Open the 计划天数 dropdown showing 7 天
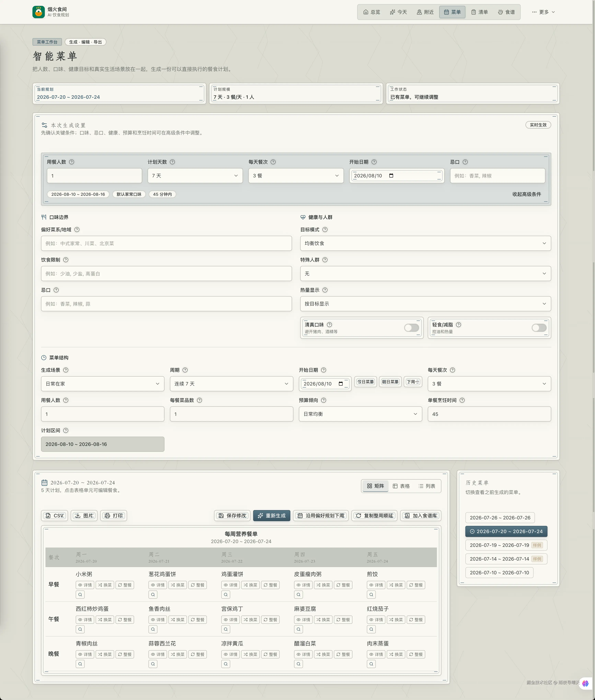This screenshot has height=700, width=595. 195,176
